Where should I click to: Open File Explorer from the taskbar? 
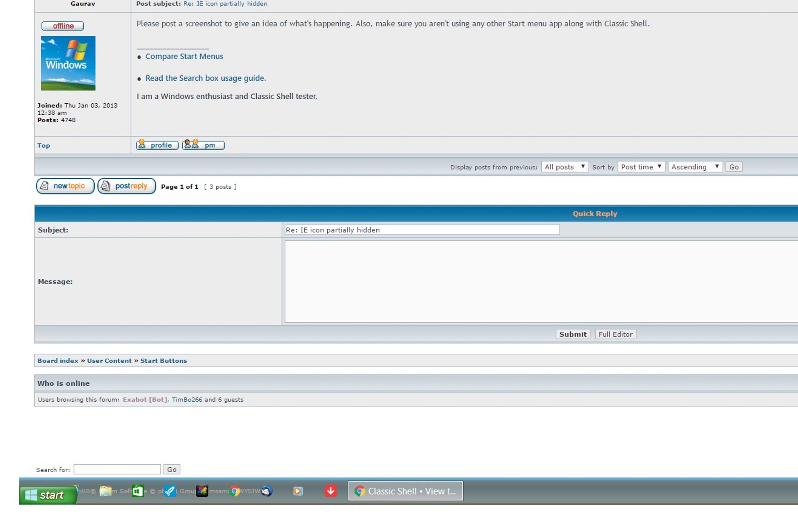(106, 491)
